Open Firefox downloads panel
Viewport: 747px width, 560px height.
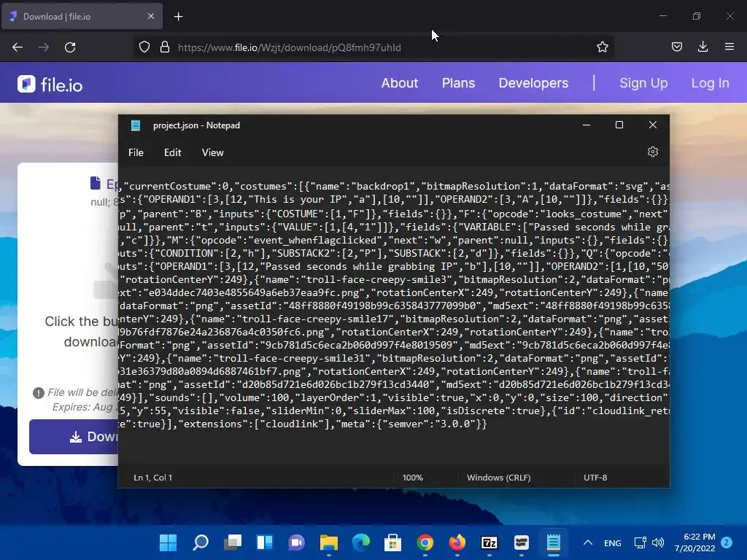(x=703, y=47)
